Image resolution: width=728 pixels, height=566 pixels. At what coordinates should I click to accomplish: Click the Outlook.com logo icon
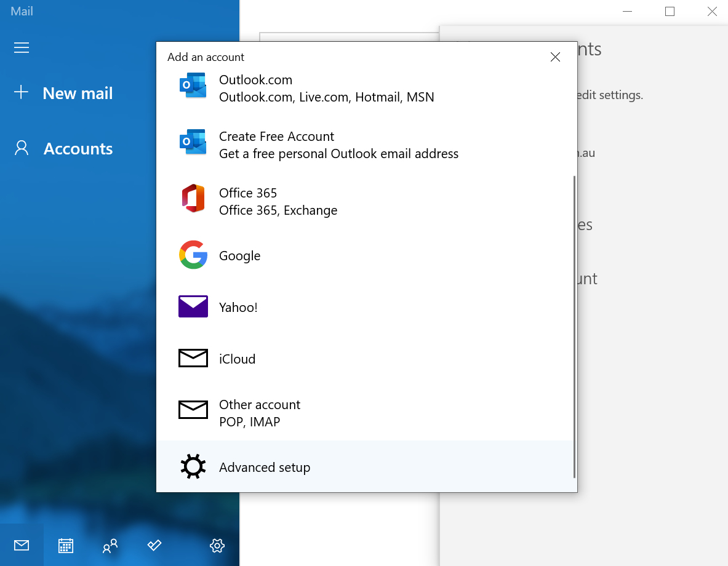click(193, 86)
